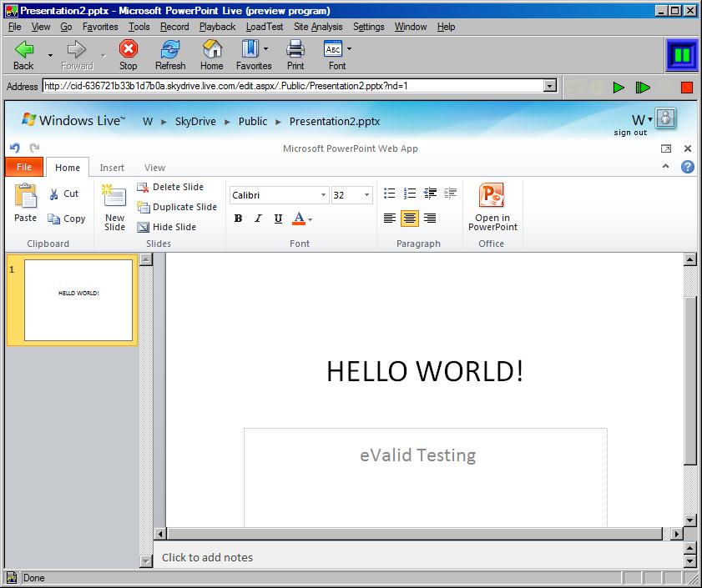The width and height of the screenshot is (702, 588).
Task: Open the address bar dropdown
Action: click(550, 86)
